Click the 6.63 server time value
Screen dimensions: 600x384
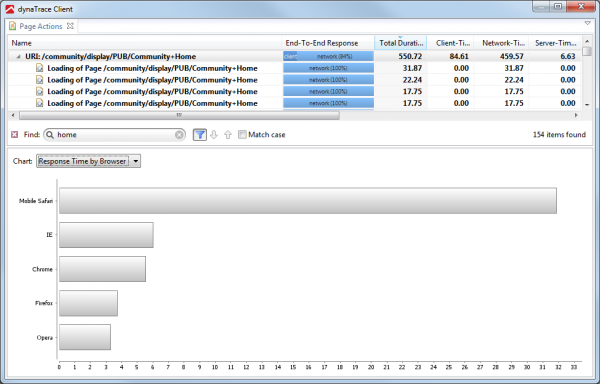tap(568, 56)
